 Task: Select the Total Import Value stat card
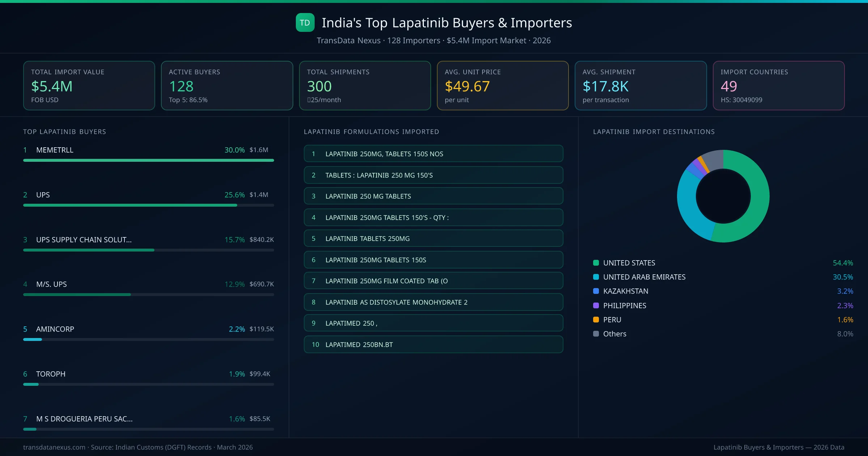89,85
